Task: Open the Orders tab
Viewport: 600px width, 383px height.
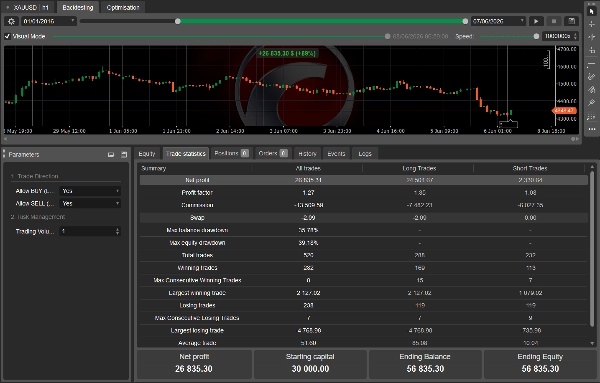Action: tap(273, 153)
